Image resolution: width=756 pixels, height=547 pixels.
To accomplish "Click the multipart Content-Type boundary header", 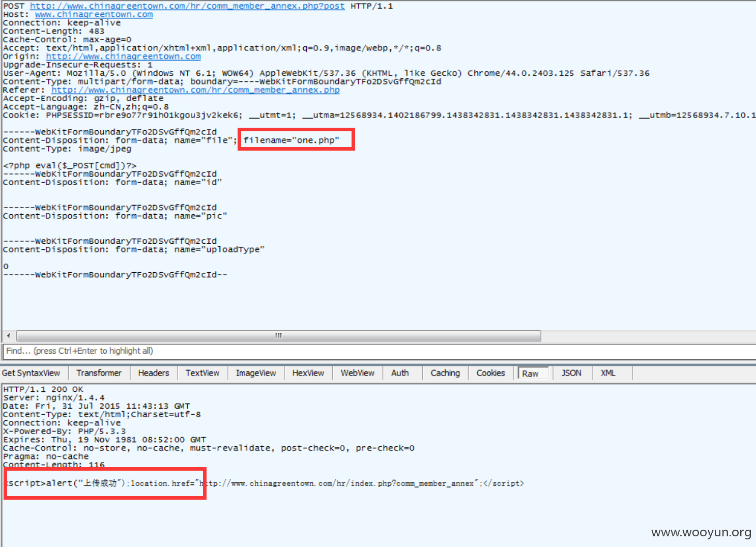I will coord(222,82).
